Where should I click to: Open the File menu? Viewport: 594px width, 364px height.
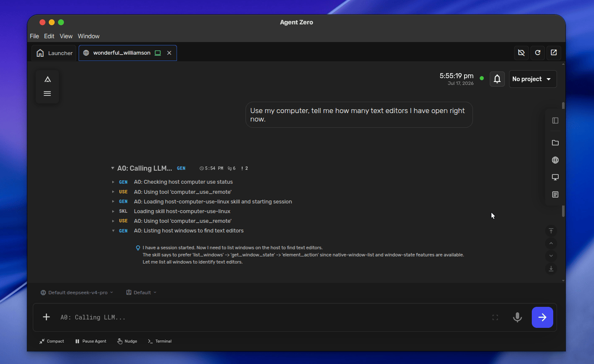pos(34,36)
